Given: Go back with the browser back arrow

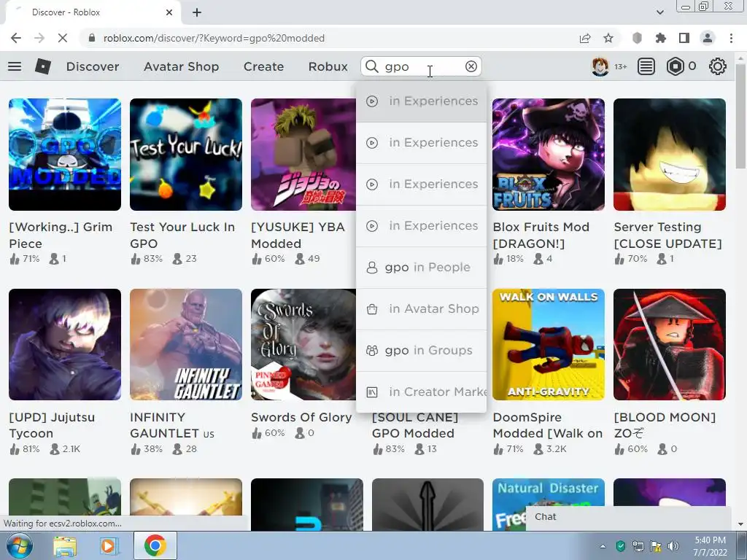Looking at the screenshot, I should pyautogui.click(x=16, y=38).
